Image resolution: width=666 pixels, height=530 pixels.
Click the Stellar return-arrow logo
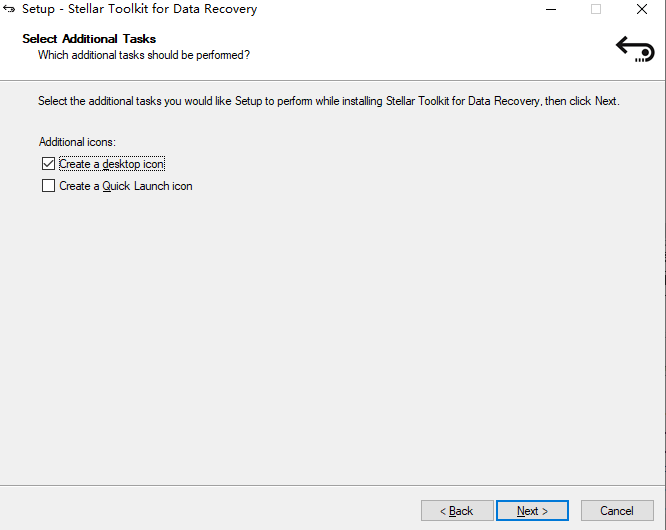634,48
